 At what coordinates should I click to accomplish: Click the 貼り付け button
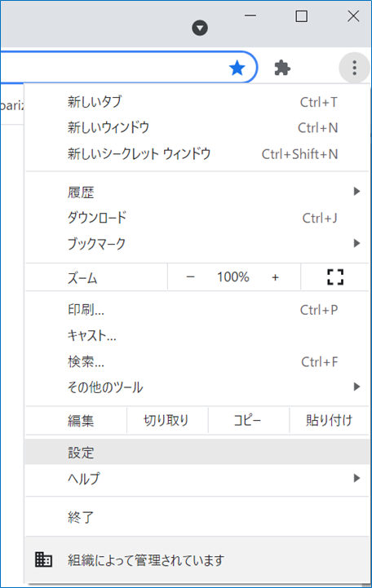pos(330,420)
